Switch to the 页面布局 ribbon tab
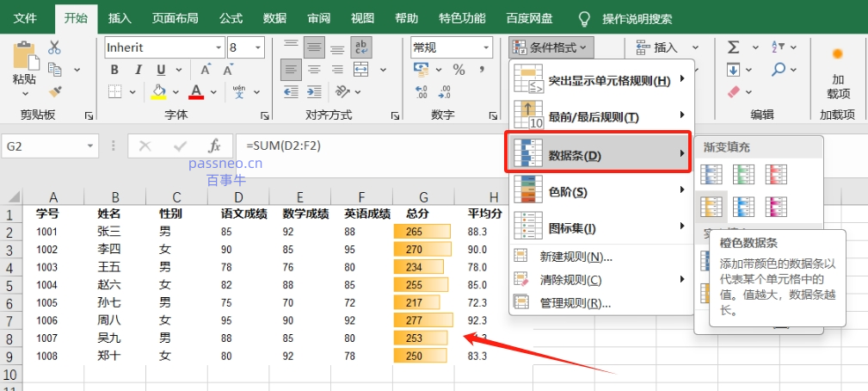The height and width of the screenshot is (391, 868). pos(175,18)
